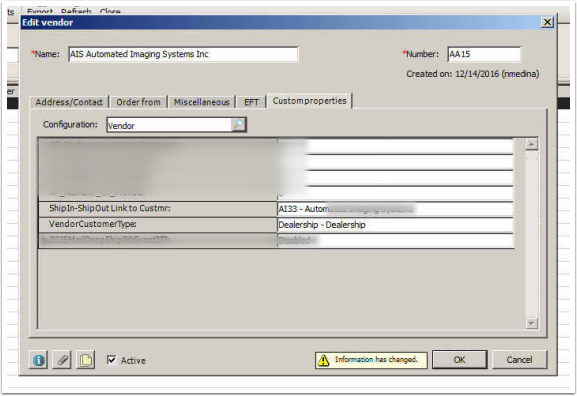Confirm changes with OK button
The image size is (577, 396).
(459, 360)
